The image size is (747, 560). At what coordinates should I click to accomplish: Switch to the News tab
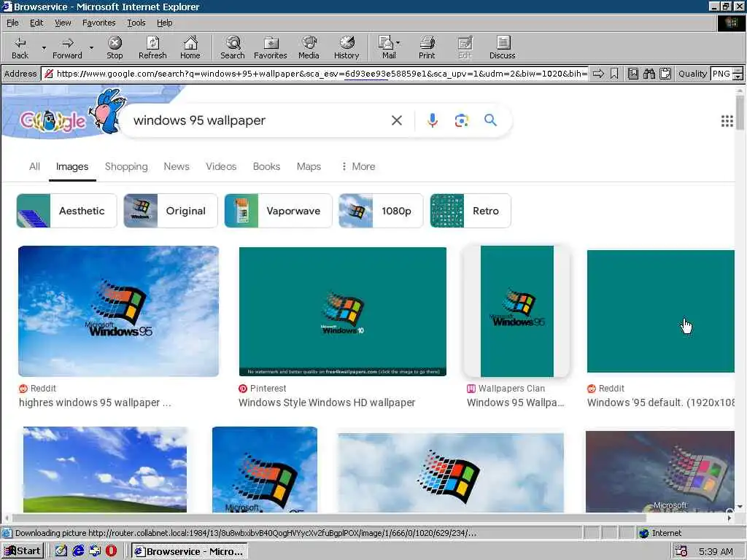tap(177, 167)
